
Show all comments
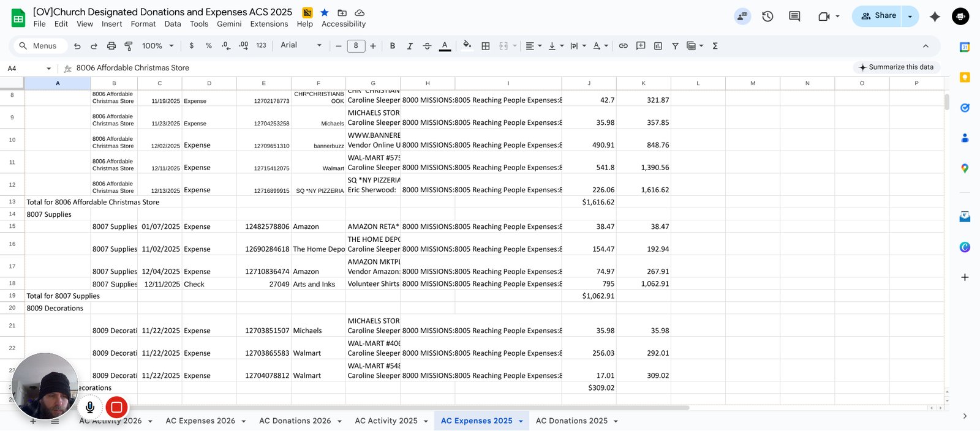coord(794,17)
